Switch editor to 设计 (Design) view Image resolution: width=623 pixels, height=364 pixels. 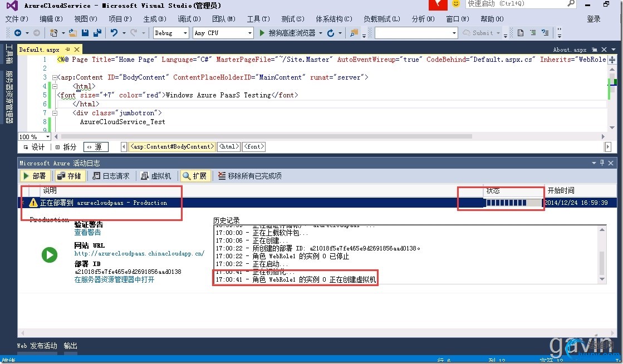[34, 147]
